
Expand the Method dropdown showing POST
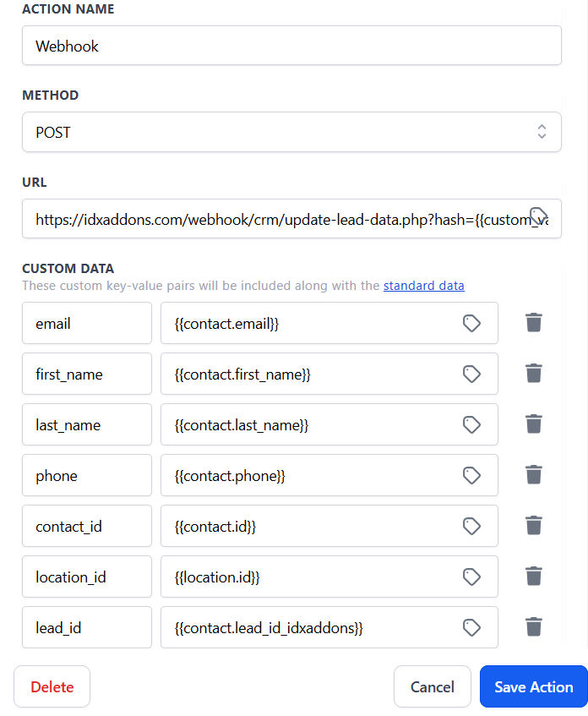pos(291,132)
